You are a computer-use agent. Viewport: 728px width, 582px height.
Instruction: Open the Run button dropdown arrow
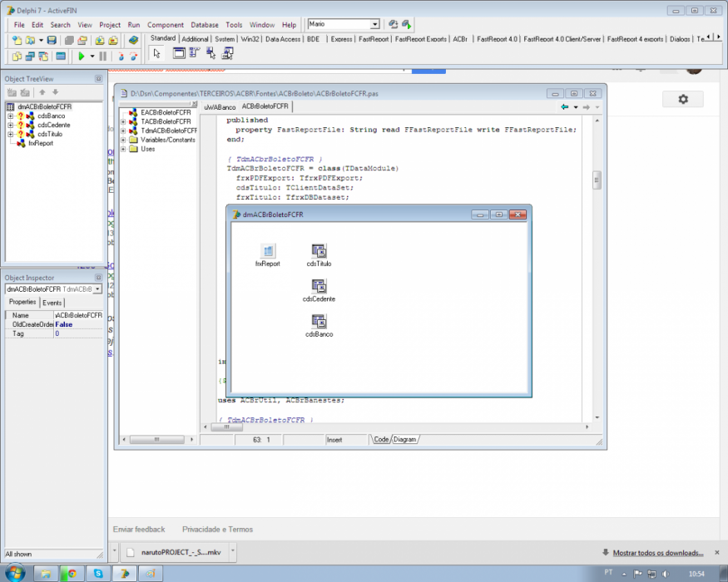pyautogui.click(x=92, y=57)
